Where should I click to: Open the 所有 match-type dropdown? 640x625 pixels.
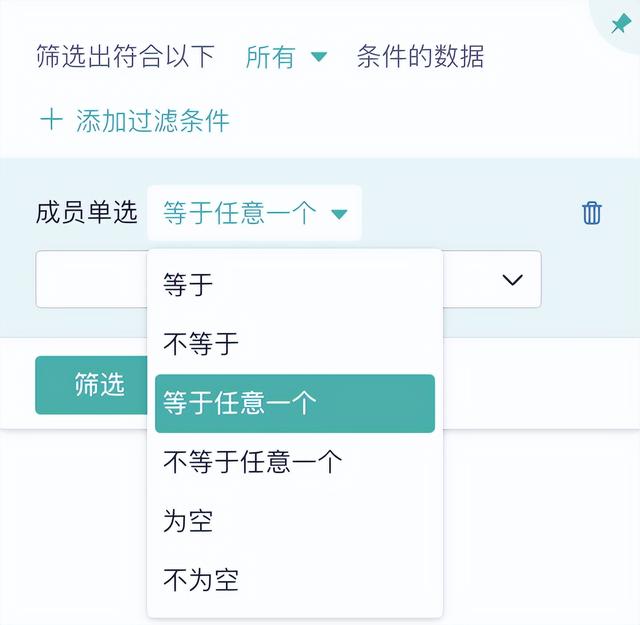click(x=270, y=57)
